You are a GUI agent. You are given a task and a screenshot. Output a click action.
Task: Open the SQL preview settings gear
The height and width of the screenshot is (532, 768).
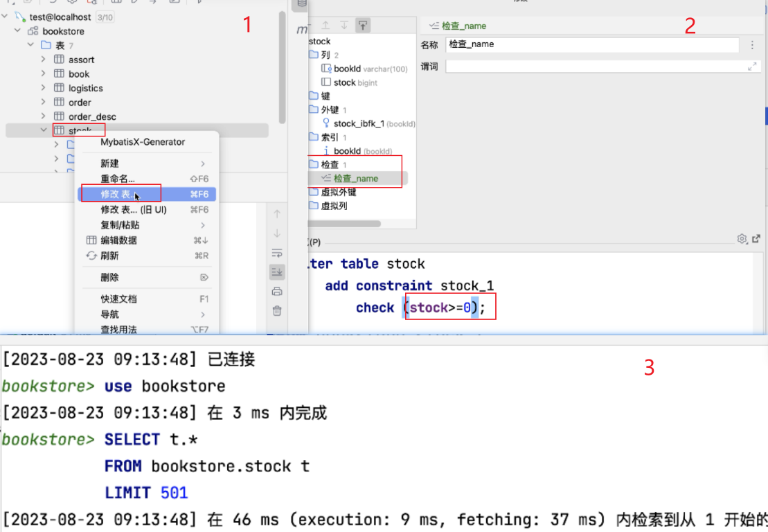coord(742,238)
